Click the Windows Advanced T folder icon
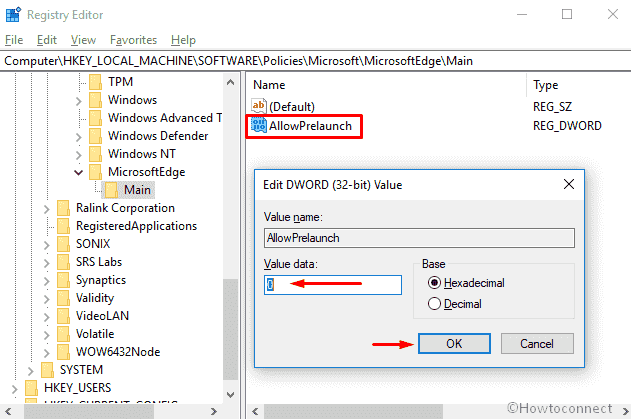Image resolution: width=631 pixels, height=419 pixels. (95, 118)
